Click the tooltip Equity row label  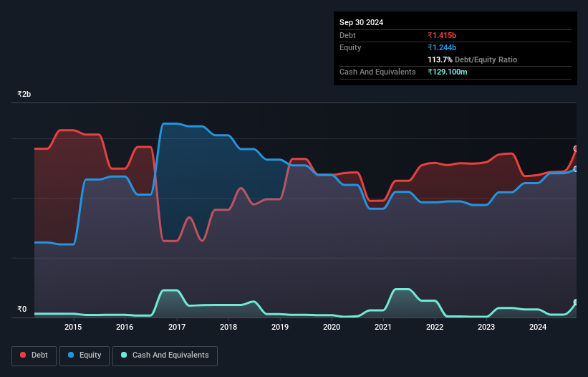point(350,47)
